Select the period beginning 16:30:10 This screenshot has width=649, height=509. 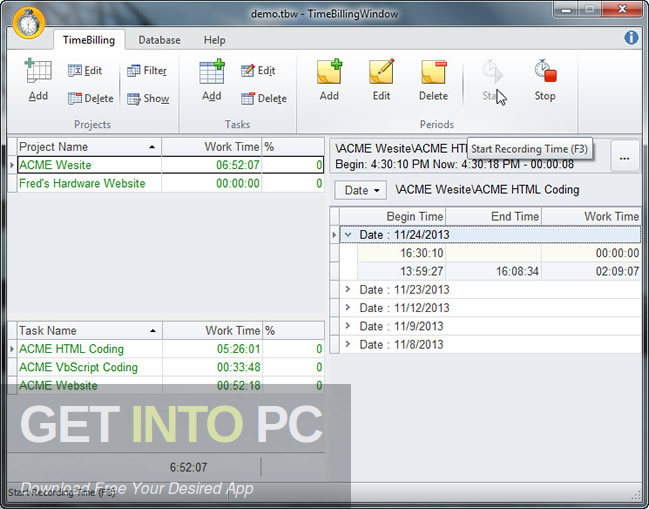point(499,253)
